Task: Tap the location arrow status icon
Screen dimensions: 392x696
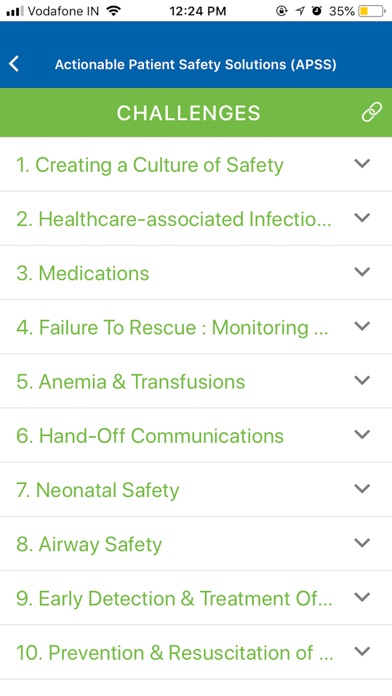Action: [x=300, y=11]
